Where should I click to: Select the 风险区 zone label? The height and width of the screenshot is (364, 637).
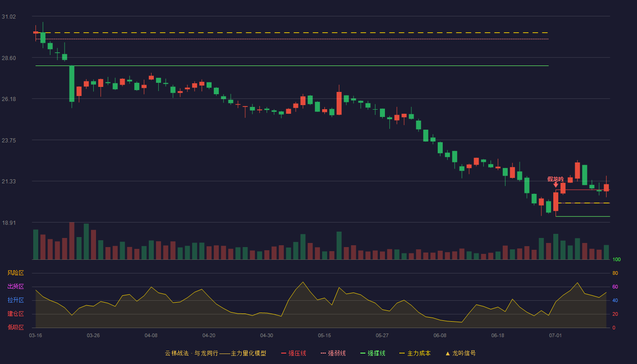pos(15,273)
